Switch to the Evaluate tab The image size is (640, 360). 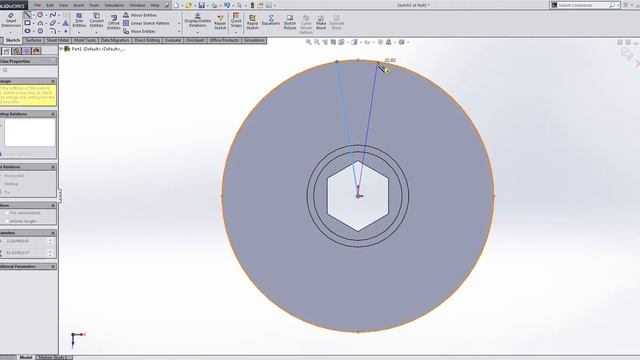click(173, 40)
